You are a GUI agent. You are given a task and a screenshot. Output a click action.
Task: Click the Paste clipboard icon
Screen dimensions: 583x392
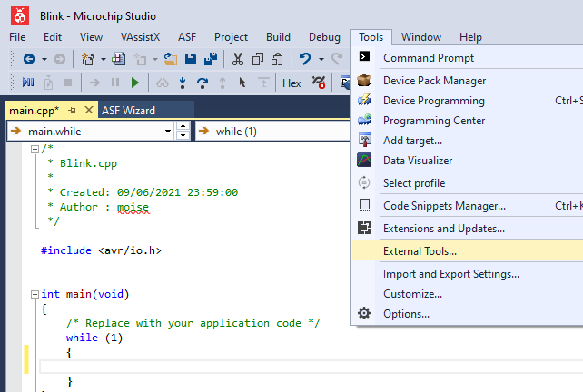coord(277,59)
